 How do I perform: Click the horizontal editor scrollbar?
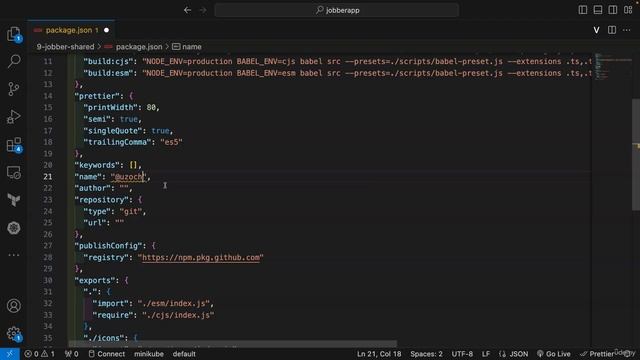[233, 344]
